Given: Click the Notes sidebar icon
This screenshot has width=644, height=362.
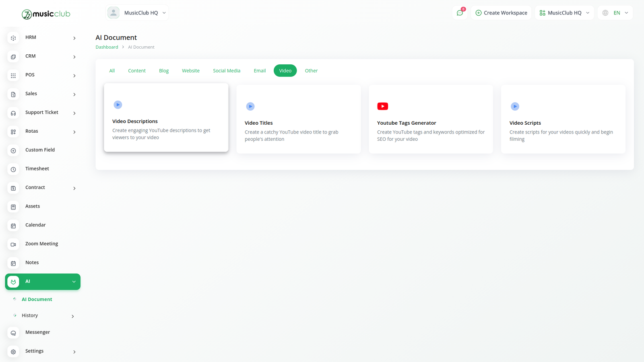Looking at the screenshot, I should click(13, 263).
